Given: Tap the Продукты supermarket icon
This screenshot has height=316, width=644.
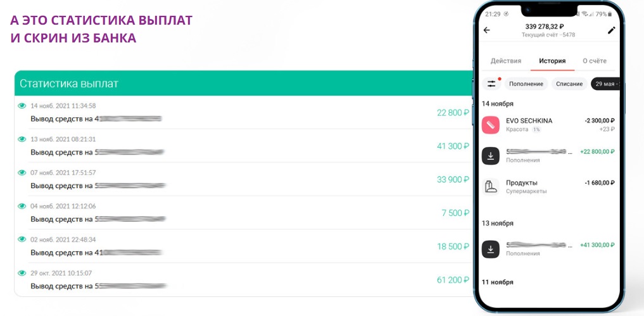Looking at the screenshot, I should pyautogui.click(x=490, y=187).
